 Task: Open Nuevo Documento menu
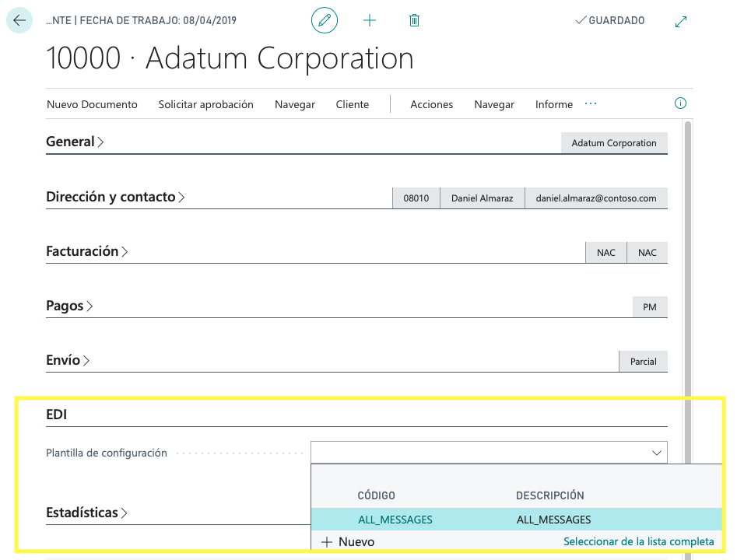[92, 104]
